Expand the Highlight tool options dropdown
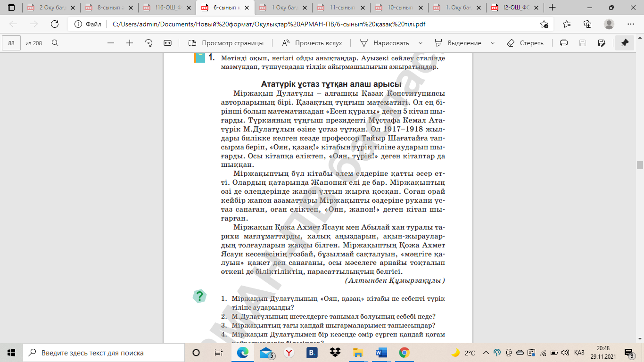Screen dimensions: 644x362 tap(493, 43)
